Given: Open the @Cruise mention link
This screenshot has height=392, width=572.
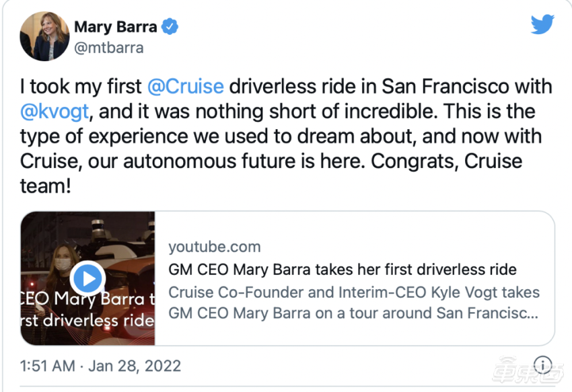Looking at the screenshot, I should click(186, 87).
